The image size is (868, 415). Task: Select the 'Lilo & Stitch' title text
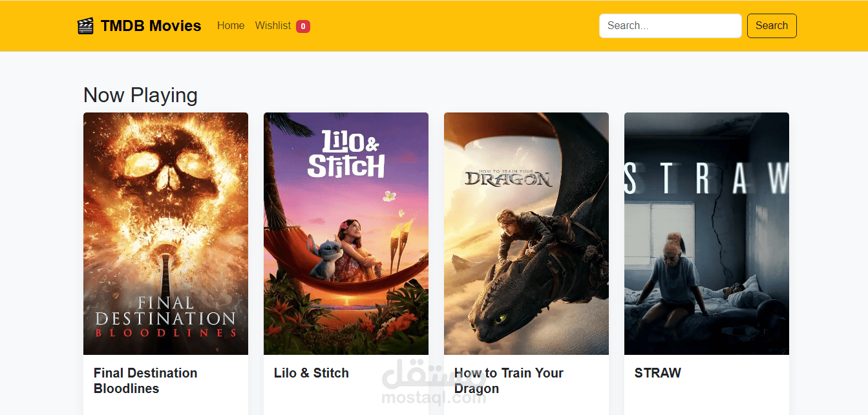tap(312, 373)
